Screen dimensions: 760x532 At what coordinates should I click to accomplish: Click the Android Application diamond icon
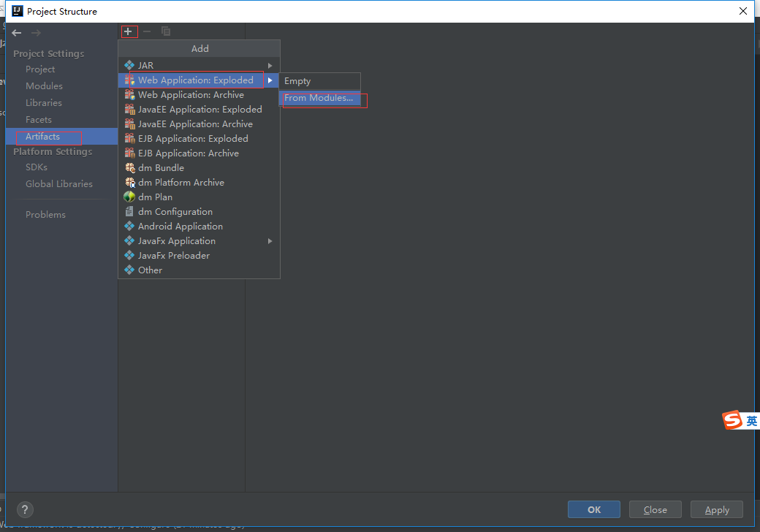pyautogui.click(x=129, y=226)
